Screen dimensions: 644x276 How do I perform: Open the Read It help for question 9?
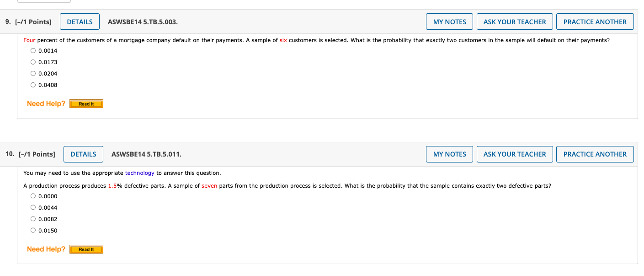[86, 103]
